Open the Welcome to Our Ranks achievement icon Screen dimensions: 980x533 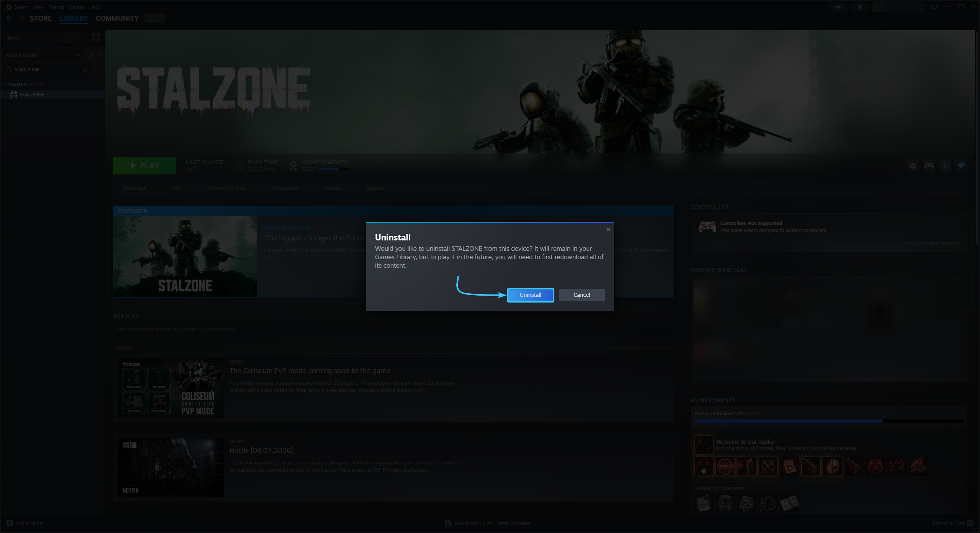coord(704,444)
